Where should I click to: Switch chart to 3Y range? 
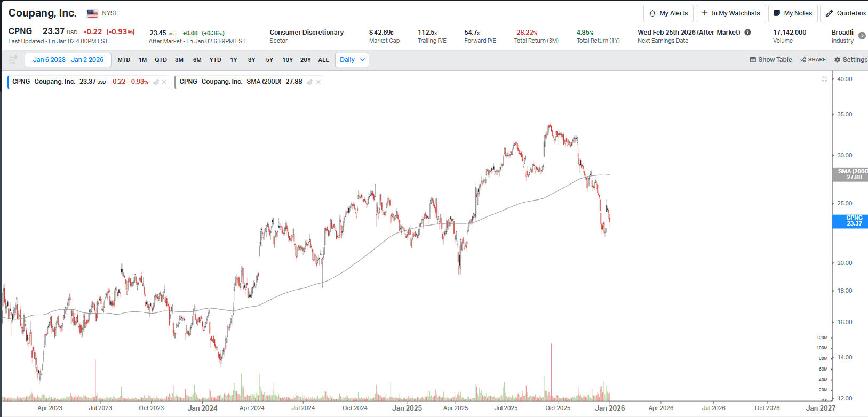[251, 60]
